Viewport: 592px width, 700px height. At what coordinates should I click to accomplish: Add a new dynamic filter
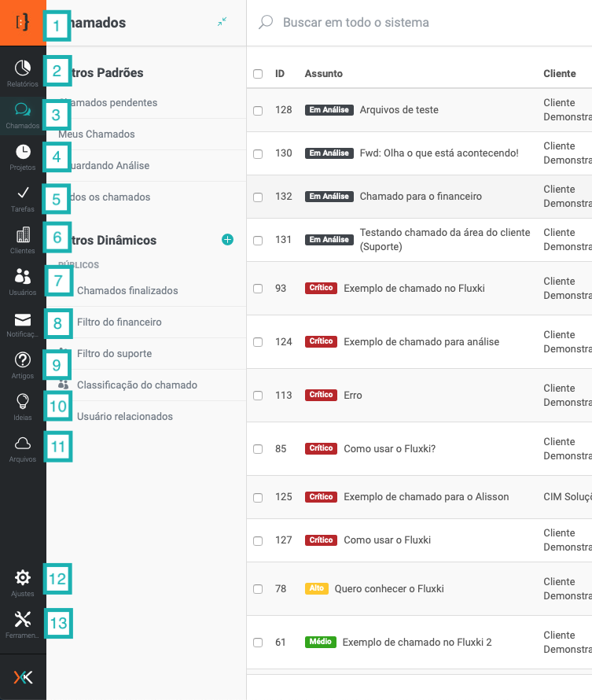(x=227, y=240)
